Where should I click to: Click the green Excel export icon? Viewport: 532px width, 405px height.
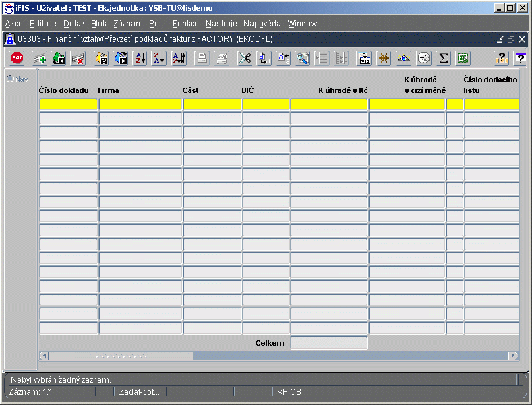click(x=463, y=59)
